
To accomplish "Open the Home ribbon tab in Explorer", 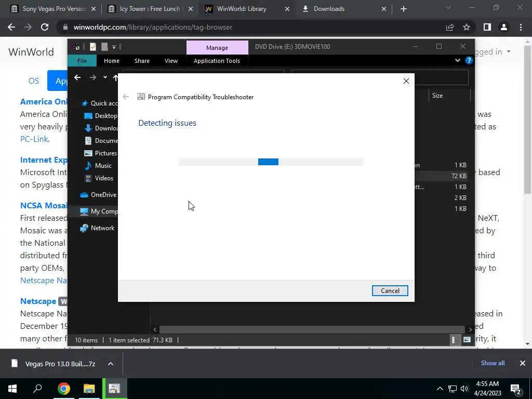I will tap(112, 61).
